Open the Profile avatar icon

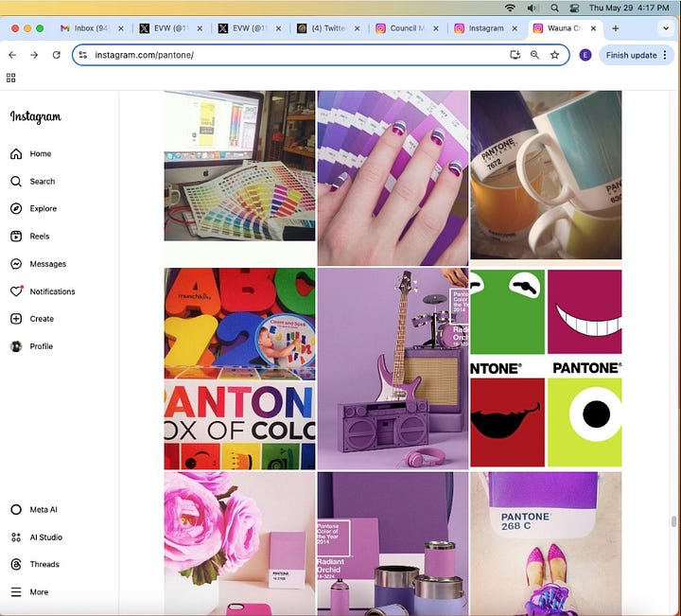point(16,346)
